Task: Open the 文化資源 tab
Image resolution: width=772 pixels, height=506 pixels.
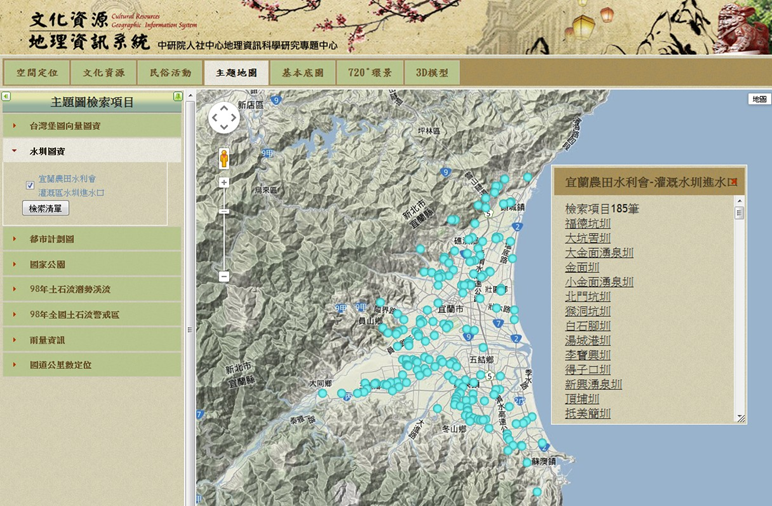Action: pyautogui.click(x=103, y=73)
